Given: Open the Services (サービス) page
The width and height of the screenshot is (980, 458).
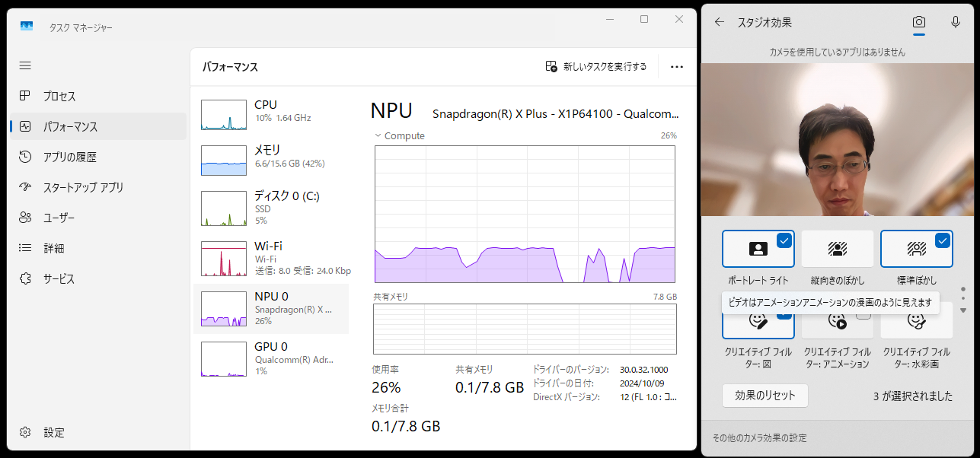Looking at the screenshot, I should point(59,278).
